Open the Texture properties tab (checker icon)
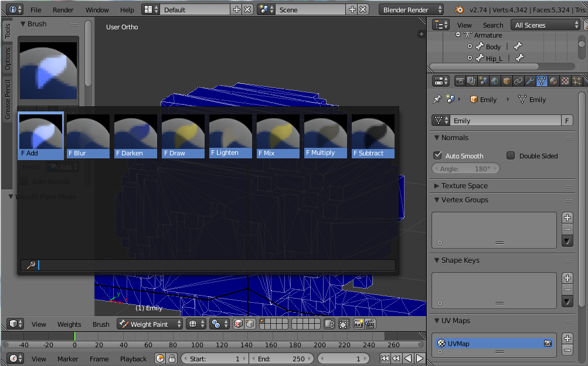Viewport: 588px width, 366px height. pos(565,81)
